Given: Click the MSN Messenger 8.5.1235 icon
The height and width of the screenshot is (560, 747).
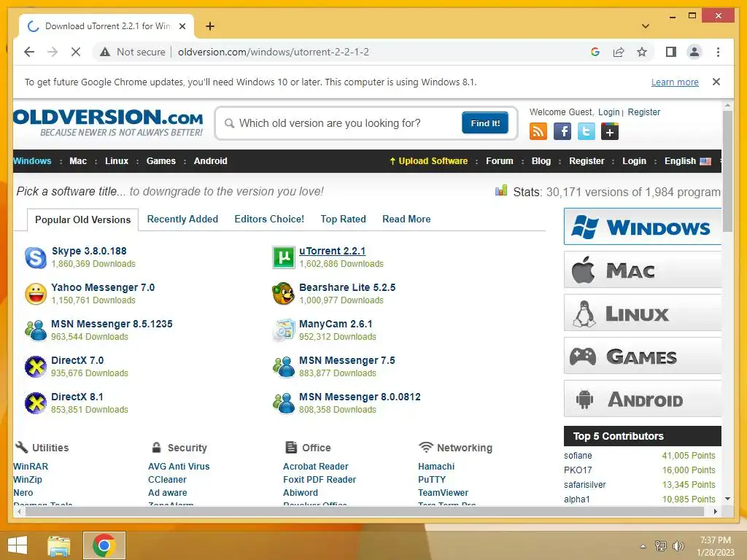Looking at the screenshot, I should point(35,330).
